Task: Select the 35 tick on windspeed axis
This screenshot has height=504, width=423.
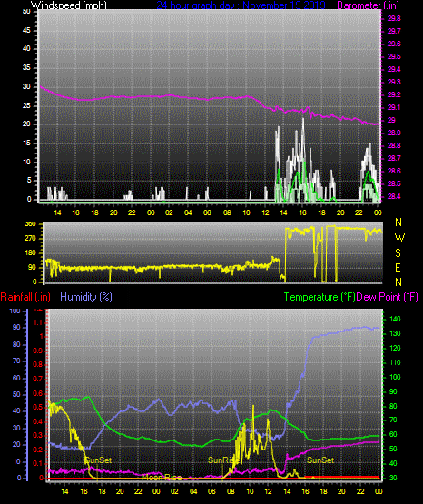Action: click(26, 68)
